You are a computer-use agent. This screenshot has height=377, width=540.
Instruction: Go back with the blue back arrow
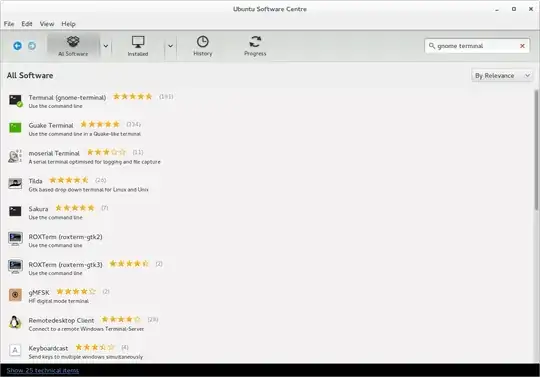(17, 45)
